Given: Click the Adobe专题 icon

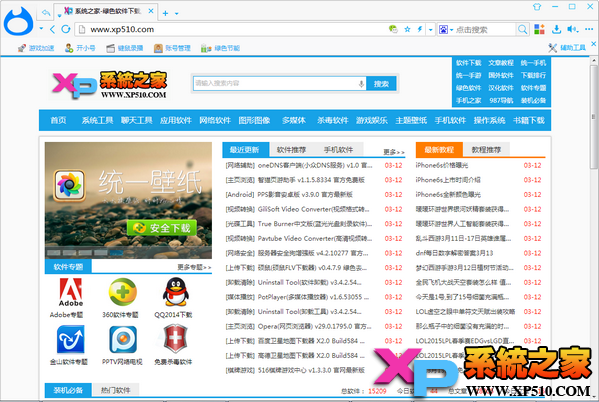Looking at the screenshot, I should pos(71,293).
